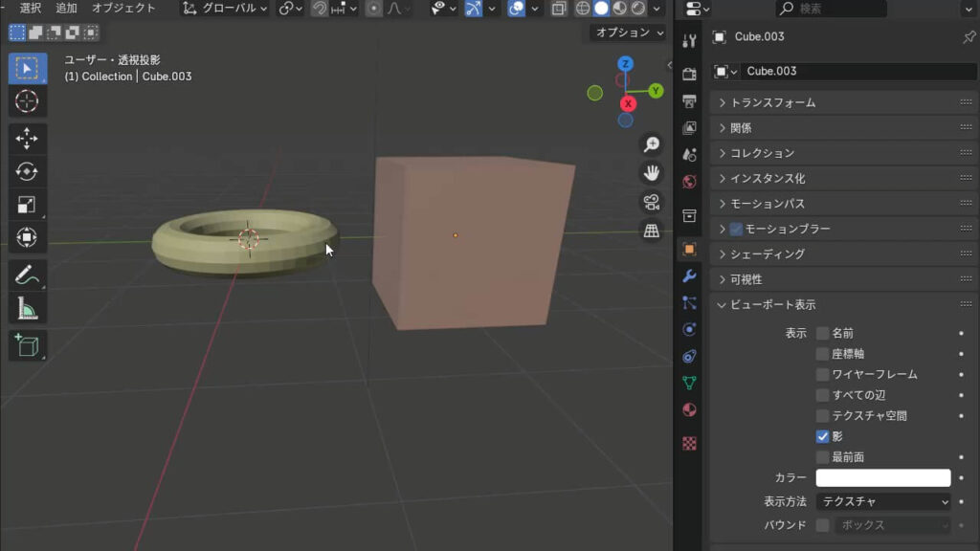Open the Physics properties tab
Screen dimensions: 980x551
[x=689, y=330]
